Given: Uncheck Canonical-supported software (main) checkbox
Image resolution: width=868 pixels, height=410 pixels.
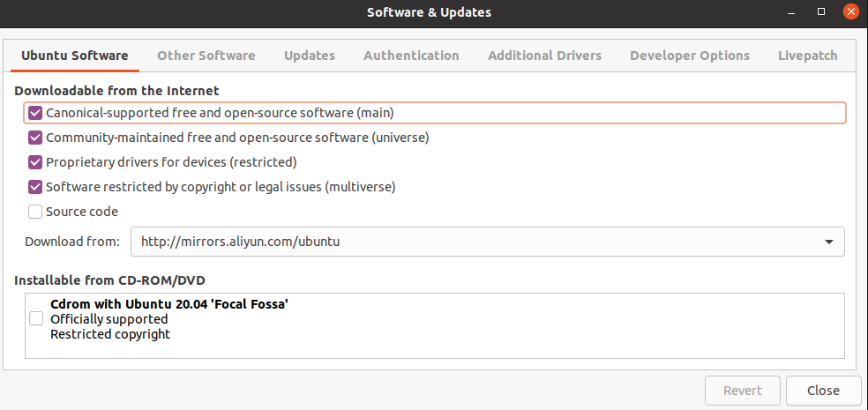Looking at the screenshot, I should (35, 114).
